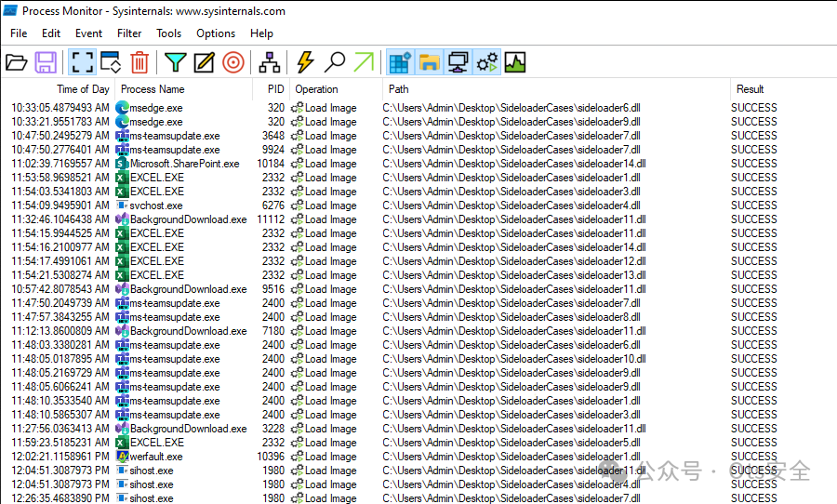Click the sideloader13.dll path cell
This screenshot has height=504, width=837.
click(x=514, y=275)
